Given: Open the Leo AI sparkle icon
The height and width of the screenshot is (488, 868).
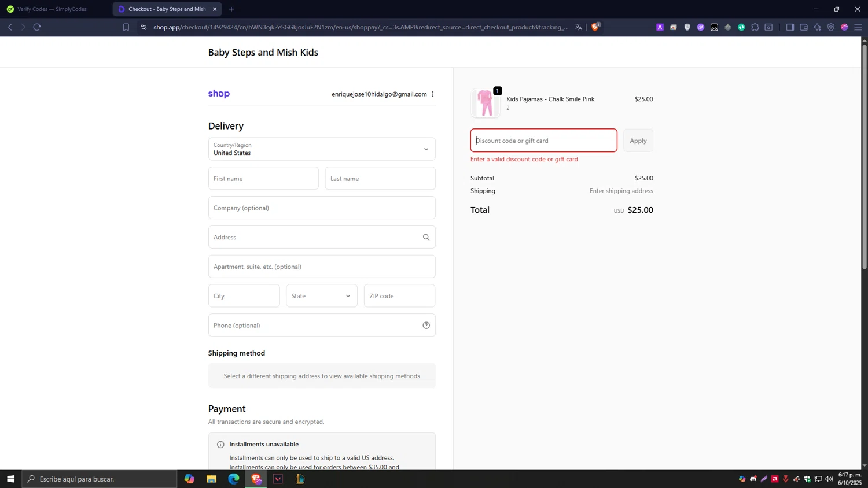Looking at the screenshot, I should point(817,27).
